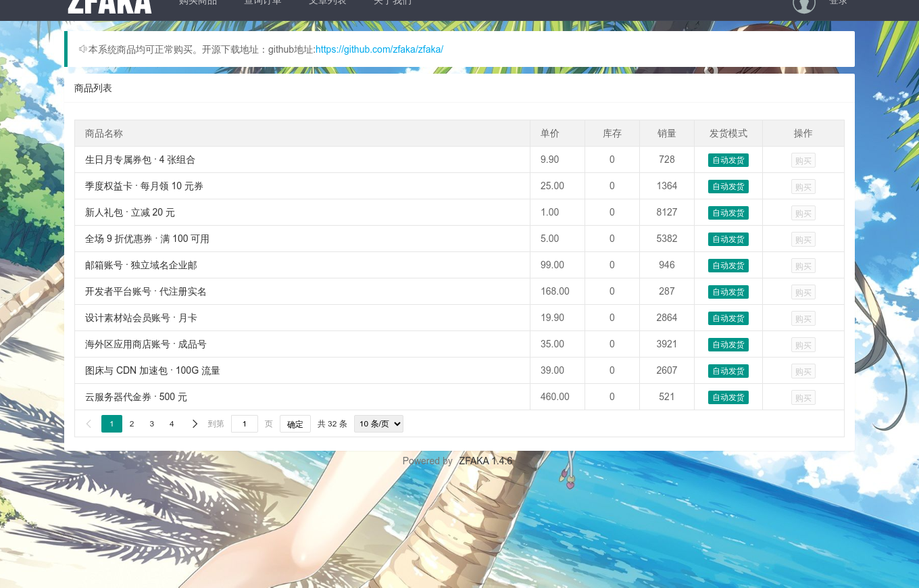
Task: Open the 10 条/页 page size dropdown
Action: 378,424
